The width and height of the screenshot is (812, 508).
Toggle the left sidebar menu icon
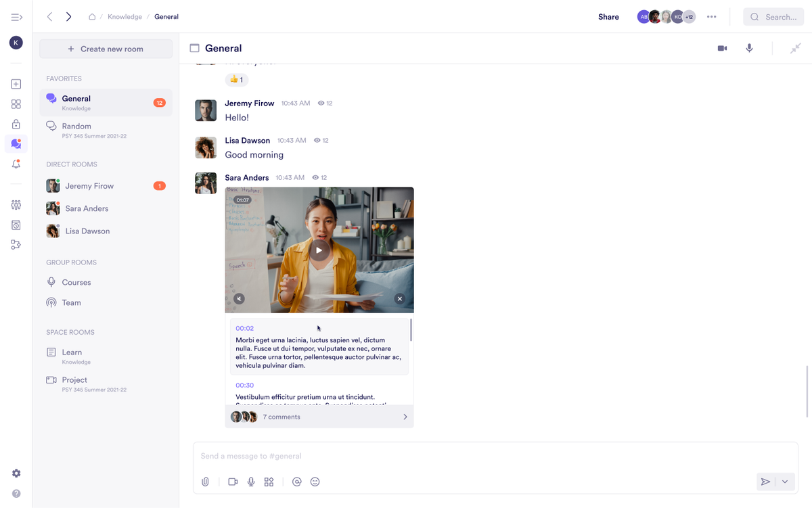[16, 17]
